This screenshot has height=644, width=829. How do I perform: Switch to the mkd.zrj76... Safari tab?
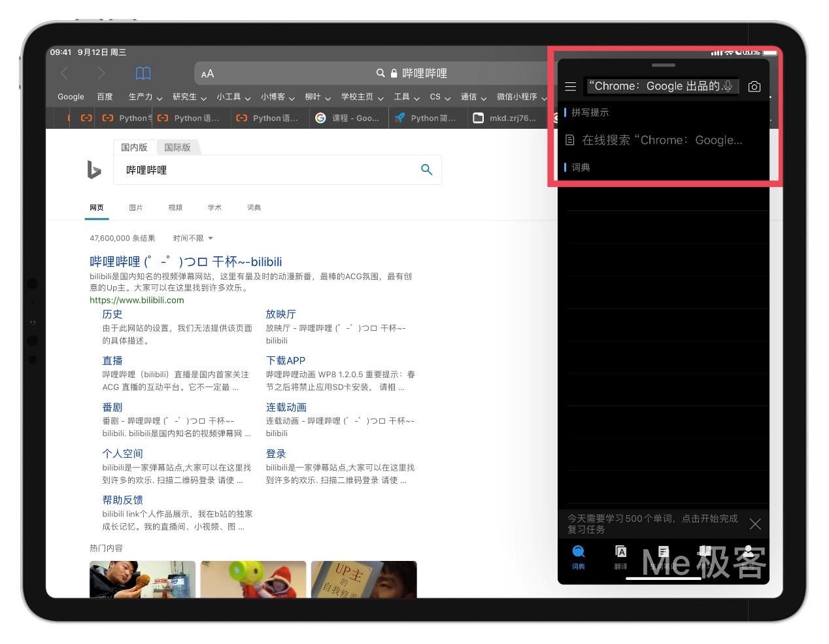pyautogui.click(x=505, y=118)
